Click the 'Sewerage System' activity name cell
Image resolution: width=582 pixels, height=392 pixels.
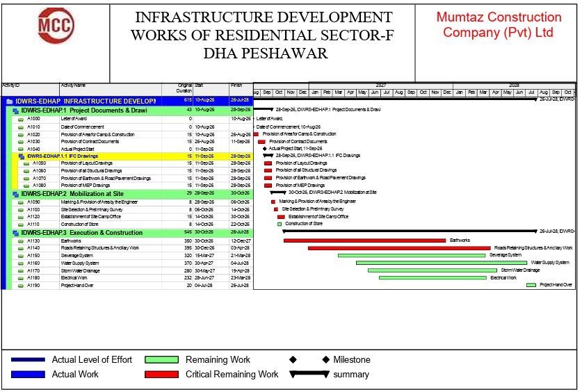tap(111, 256)
